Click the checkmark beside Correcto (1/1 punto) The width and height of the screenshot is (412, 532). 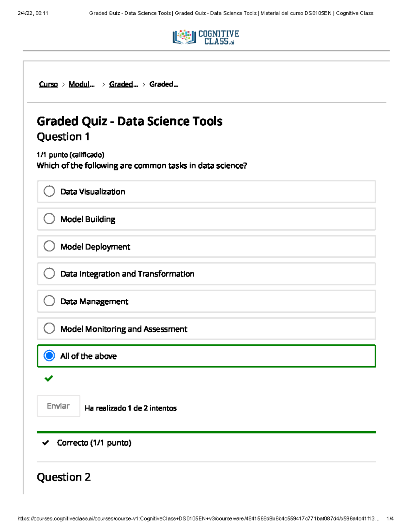46,443
